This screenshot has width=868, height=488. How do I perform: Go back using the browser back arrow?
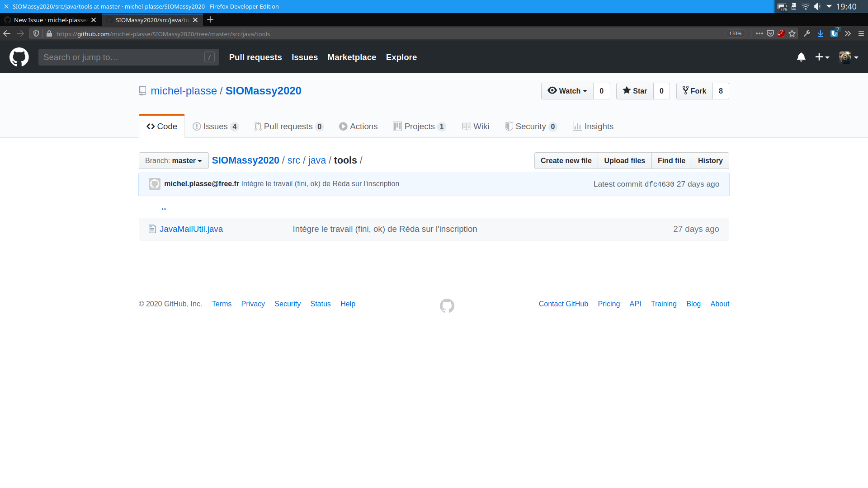click(6, 33)
